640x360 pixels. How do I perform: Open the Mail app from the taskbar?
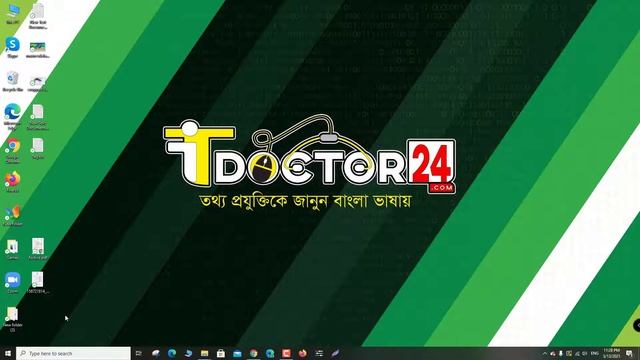tap(237, 353)
